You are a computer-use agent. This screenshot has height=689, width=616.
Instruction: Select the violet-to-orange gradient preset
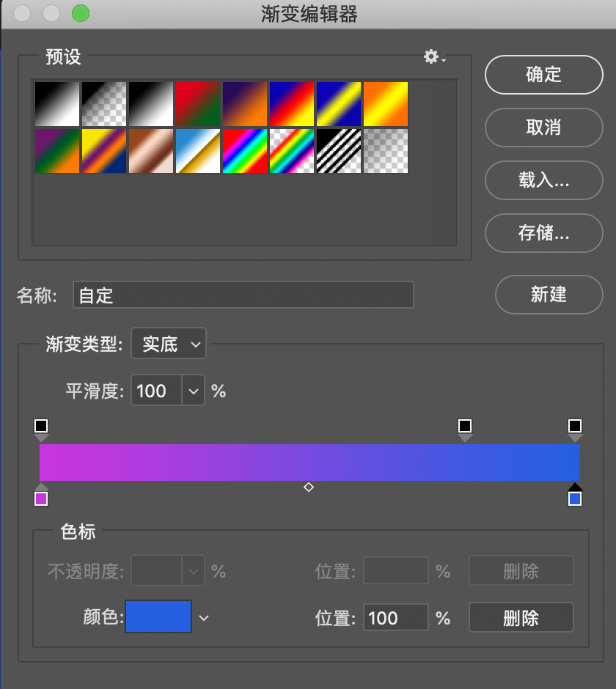click(x=245, y=104)
